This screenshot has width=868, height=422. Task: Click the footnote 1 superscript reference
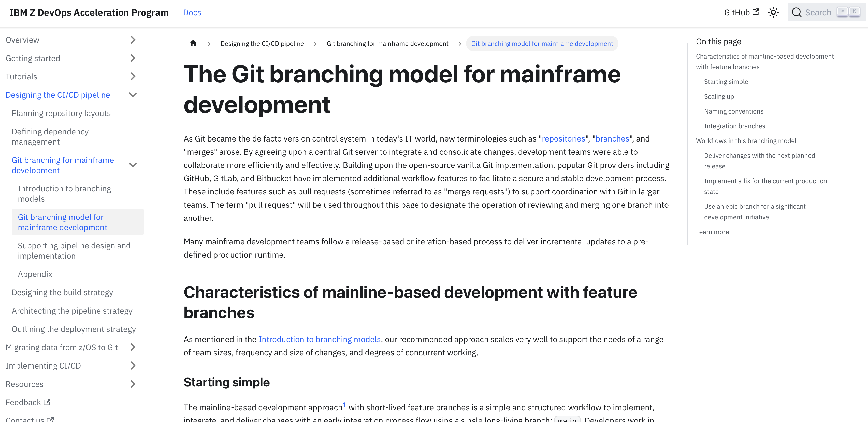click(x=344, y=404)
